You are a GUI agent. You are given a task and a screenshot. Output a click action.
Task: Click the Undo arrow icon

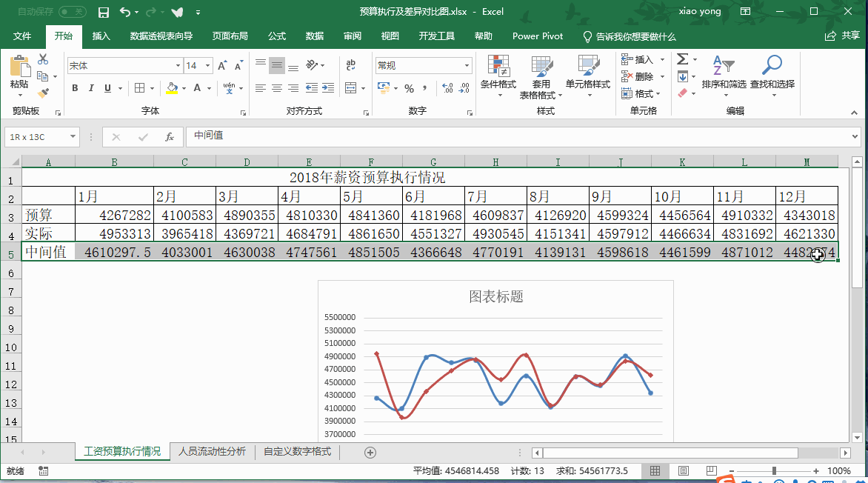[x=125, y=12]
